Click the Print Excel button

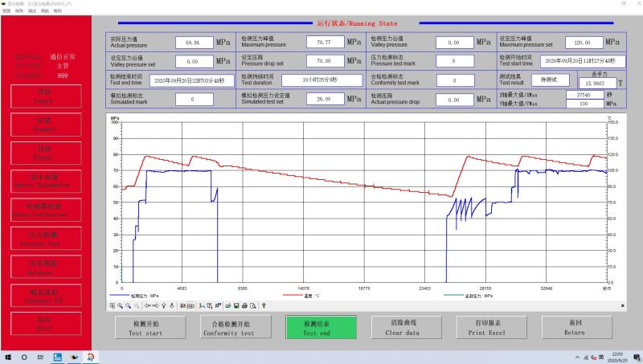click(486, 327)
